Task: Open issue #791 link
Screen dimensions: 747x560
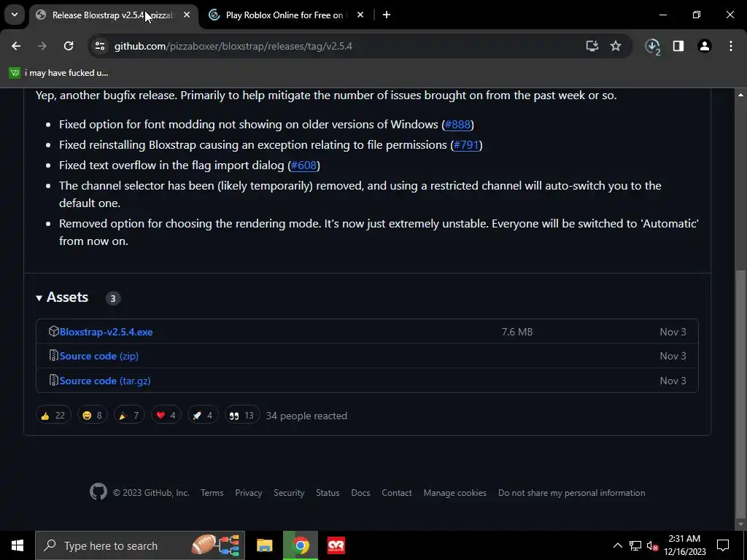Action: click(466, 145)
